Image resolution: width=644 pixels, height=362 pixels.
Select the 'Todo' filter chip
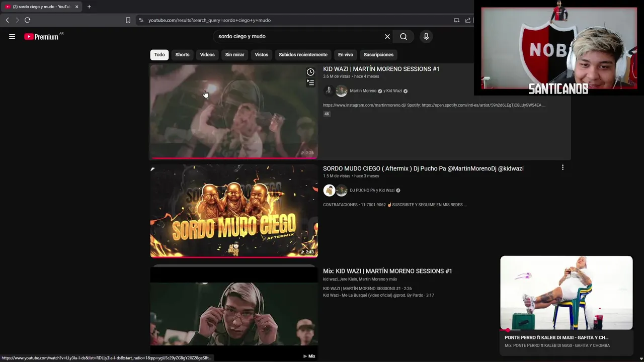click(159, 55)
